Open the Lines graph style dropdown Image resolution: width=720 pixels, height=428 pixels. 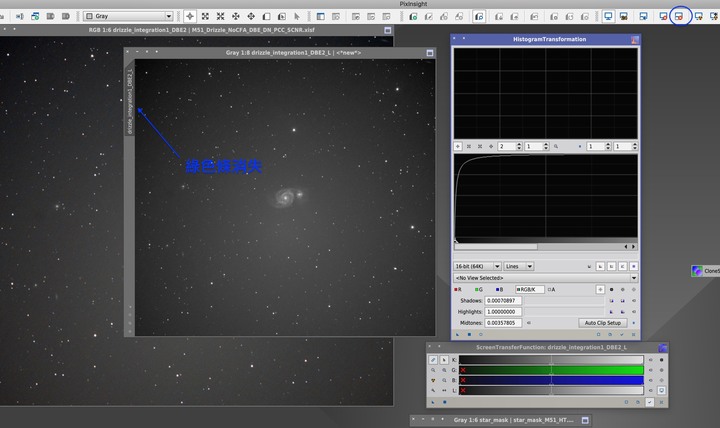point(518,266)
